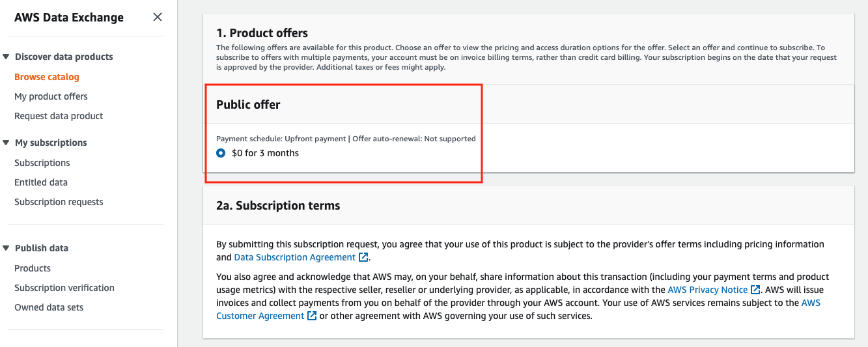The height and width of the screenshot is (347, 868).
Task: View Entitled data
Action: coord(41,182)
